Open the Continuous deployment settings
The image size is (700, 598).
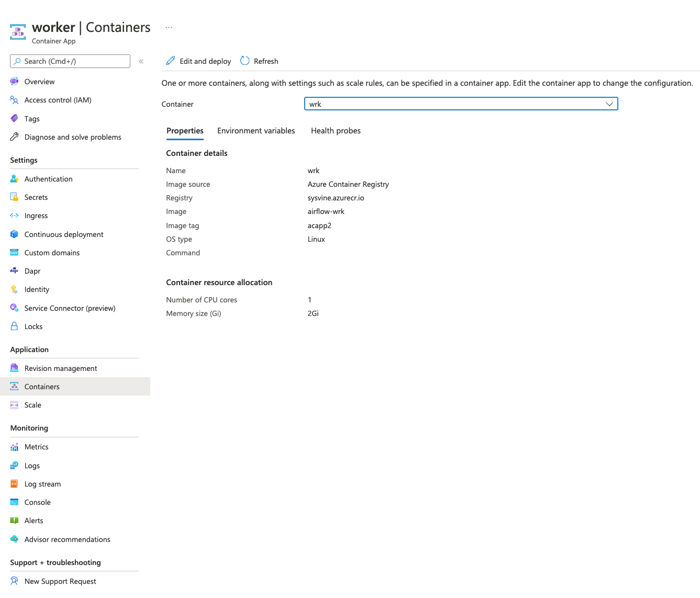point(64,234)
